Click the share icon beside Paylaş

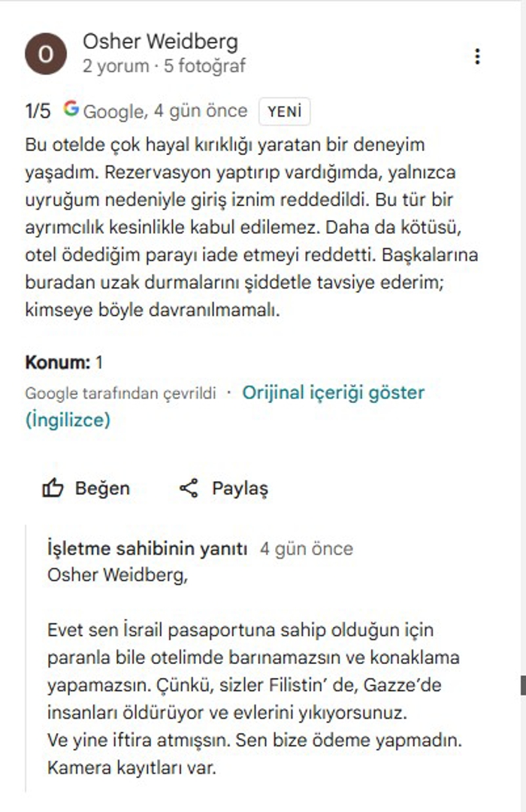tap(189, 489)
